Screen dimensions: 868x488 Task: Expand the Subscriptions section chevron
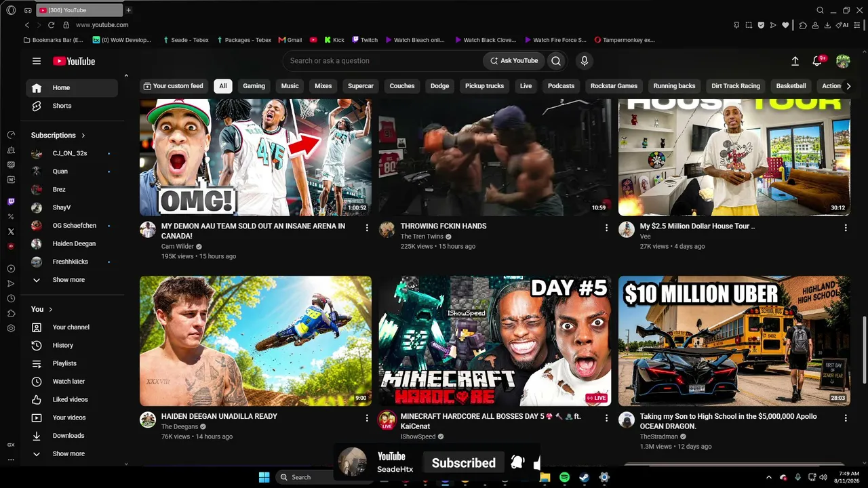83,136
